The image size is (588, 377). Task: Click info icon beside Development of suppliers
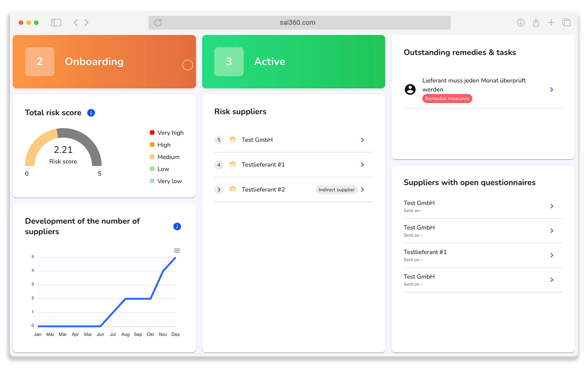pos(177,227)
